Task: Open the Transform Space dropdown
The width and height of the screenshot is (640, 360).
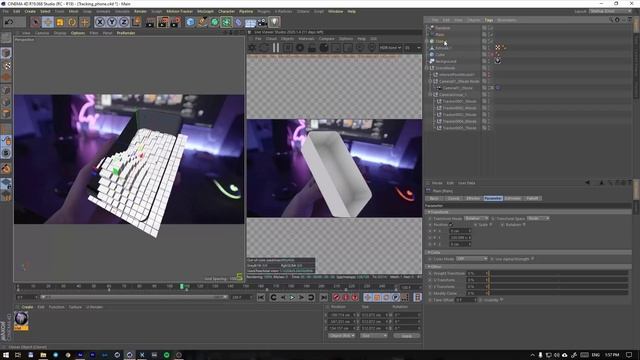Action: 538,218
